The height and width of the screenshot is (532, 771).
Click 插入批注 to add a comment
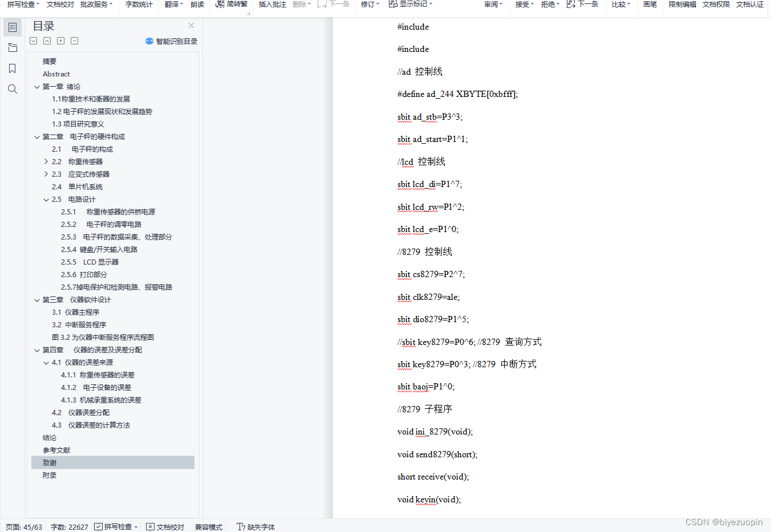[x=273, y=4]
